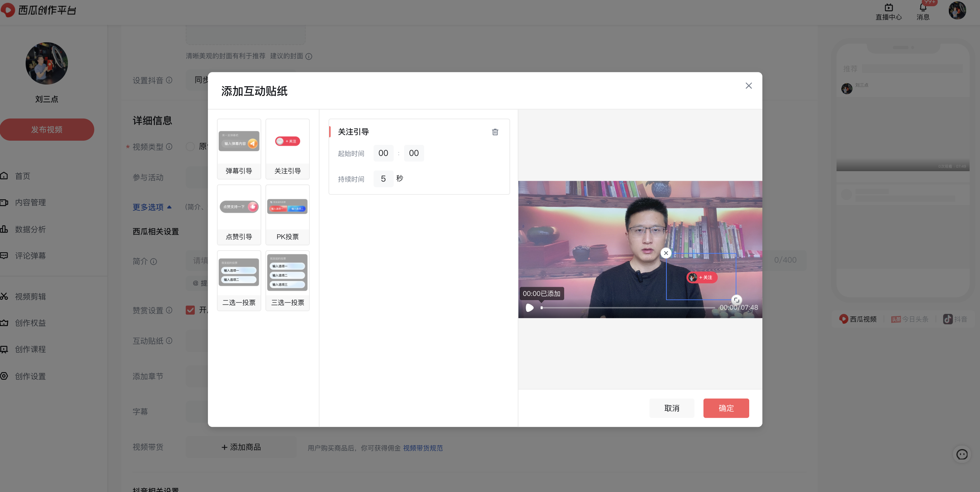Click the start time minutes field

point(383,153)
